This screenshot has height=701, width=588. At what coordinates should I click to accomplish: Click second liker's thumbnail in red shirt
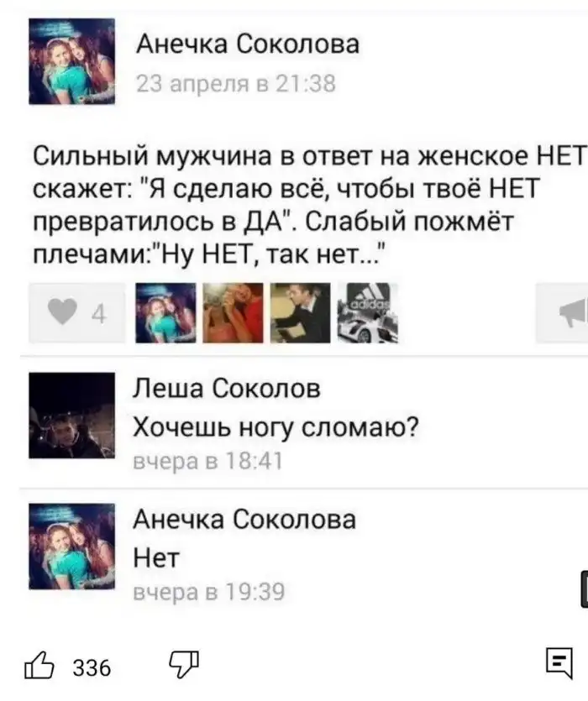(x=233, y=313)
